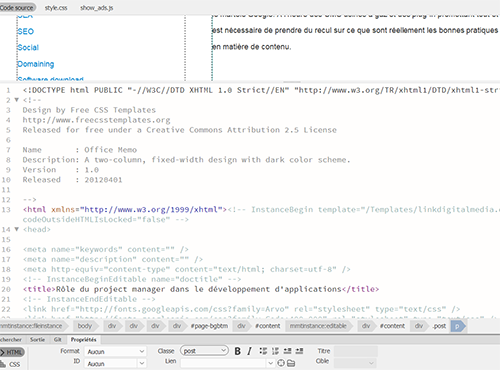Click the "Office Memo" name line

[80, 150]
